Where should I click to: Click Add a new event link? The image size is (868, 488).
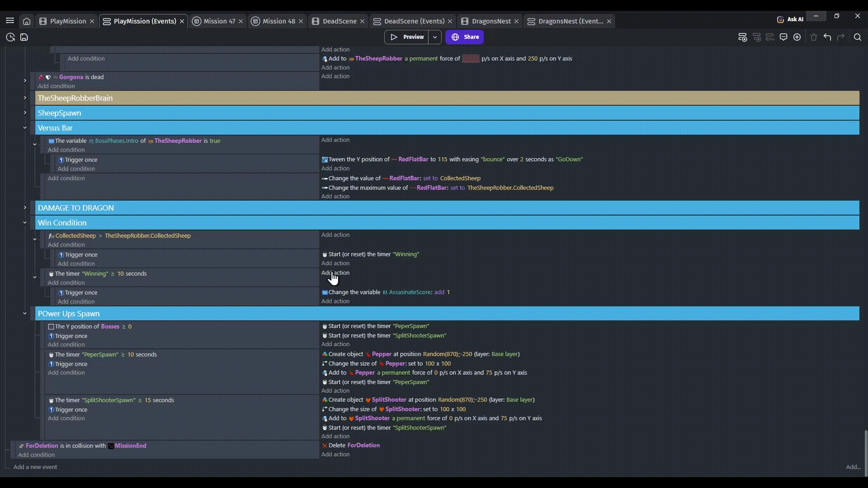(35, 467)
